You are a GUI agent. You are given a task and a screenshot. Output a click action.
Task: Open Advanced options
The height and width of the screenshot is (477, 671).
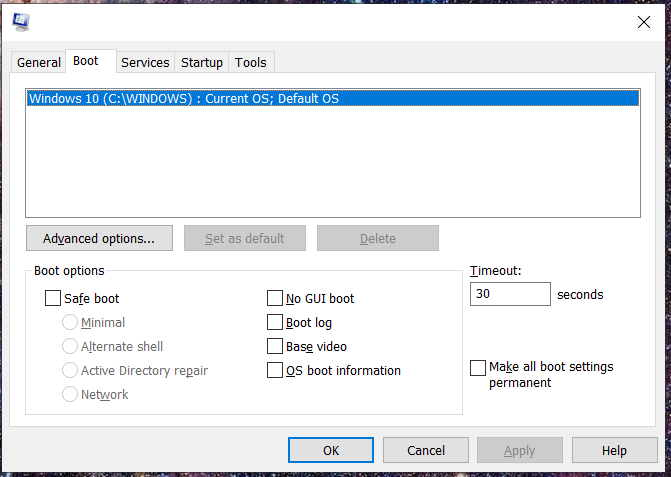point(99,238)
